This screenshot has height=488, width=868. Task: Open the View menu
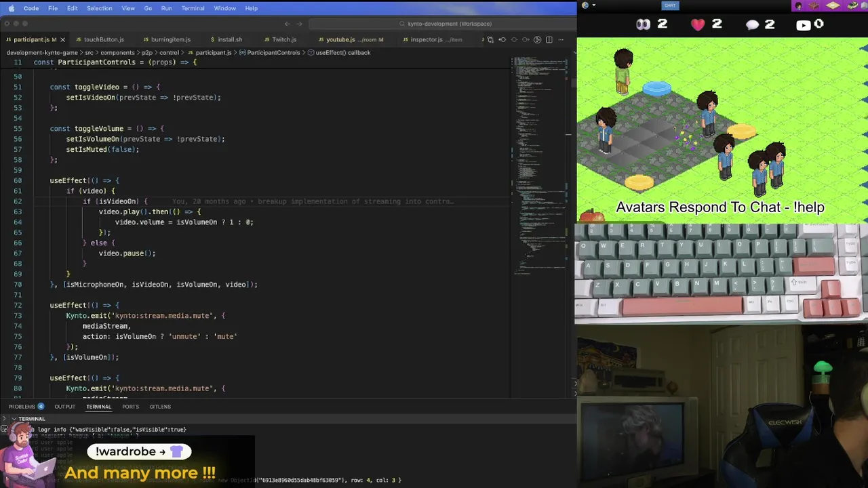(128, 8)
